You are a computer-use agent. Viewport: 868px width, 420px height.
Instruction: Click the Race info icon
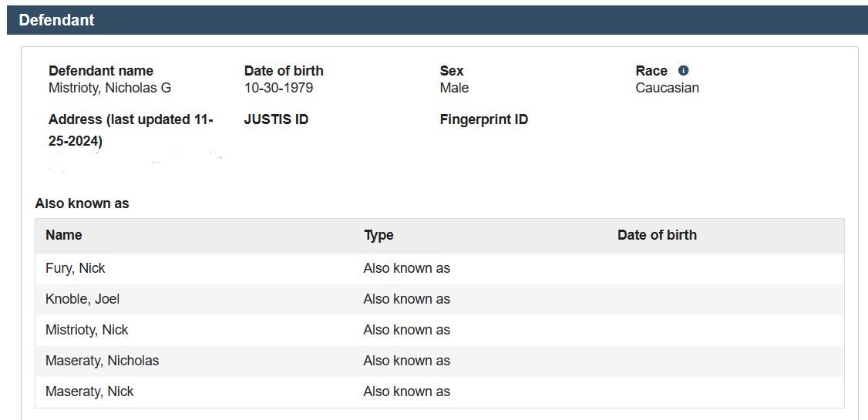(683, 70)
